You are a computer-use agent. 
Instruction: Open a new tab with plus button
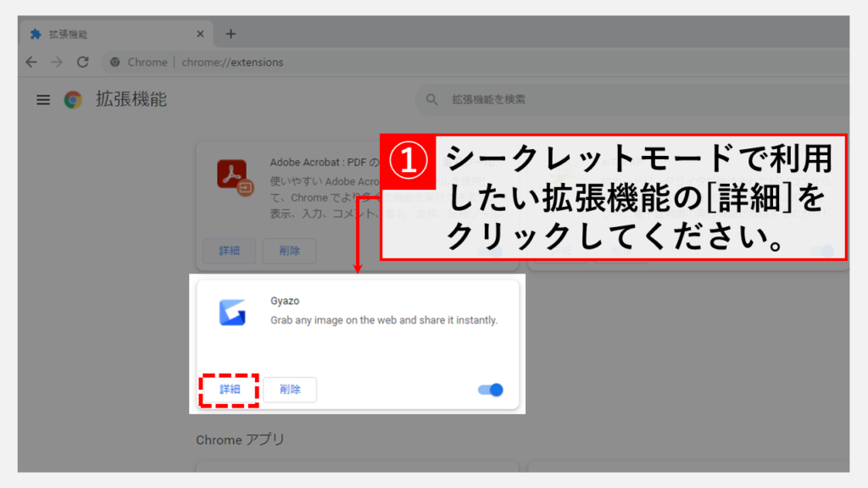pos(231,35)
